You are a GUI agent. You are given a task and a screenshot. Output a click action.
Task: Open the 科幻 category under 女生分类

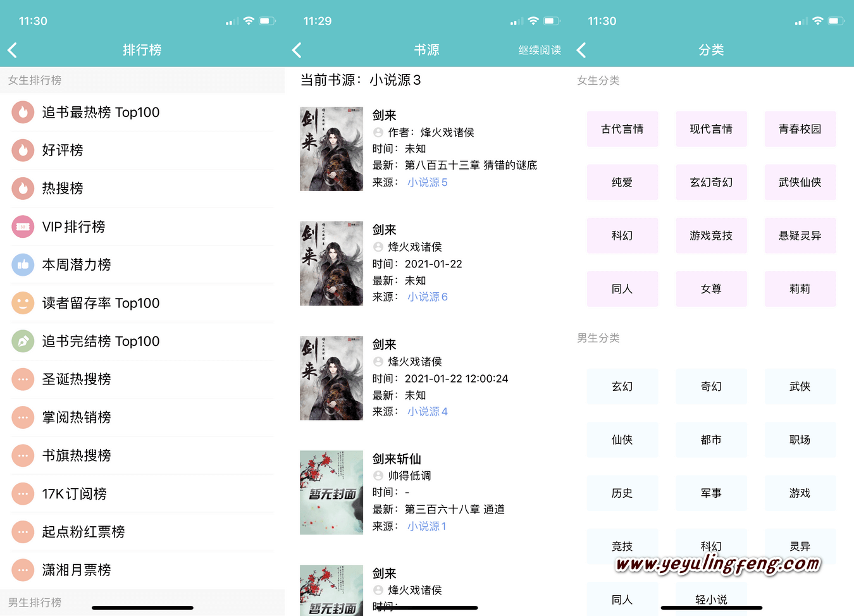click(x=622, y=235)
